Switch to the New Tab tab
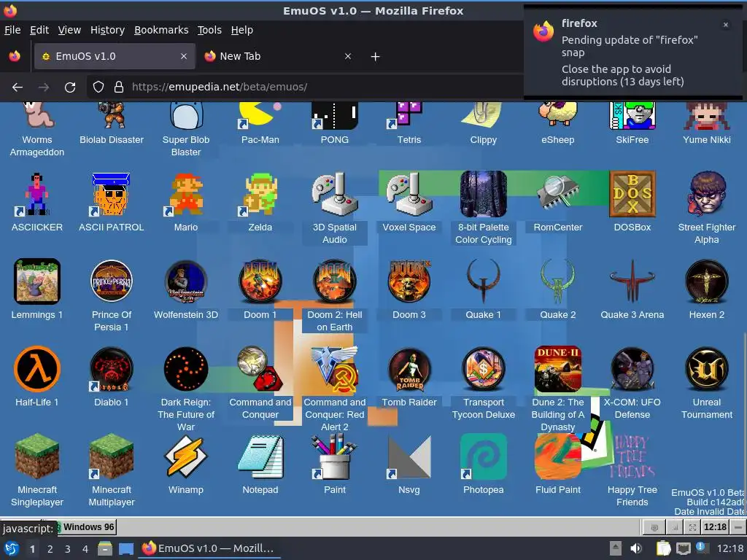The image size is (747, 560). [278, 56]
